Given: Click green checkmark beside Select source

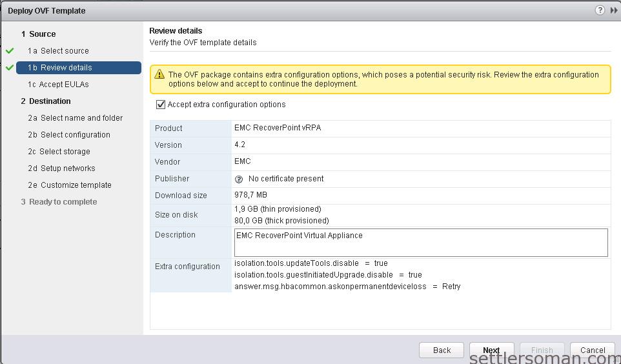Looking at the screenshot, I should click(x=10, y=51).
